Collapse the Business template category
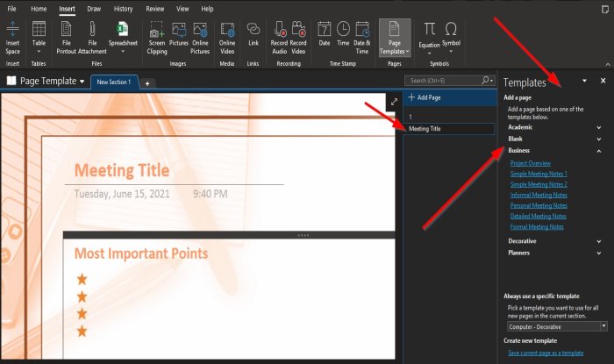Viewport: 614px width, 364px height. pyautogui.click(x=599, y=151)
